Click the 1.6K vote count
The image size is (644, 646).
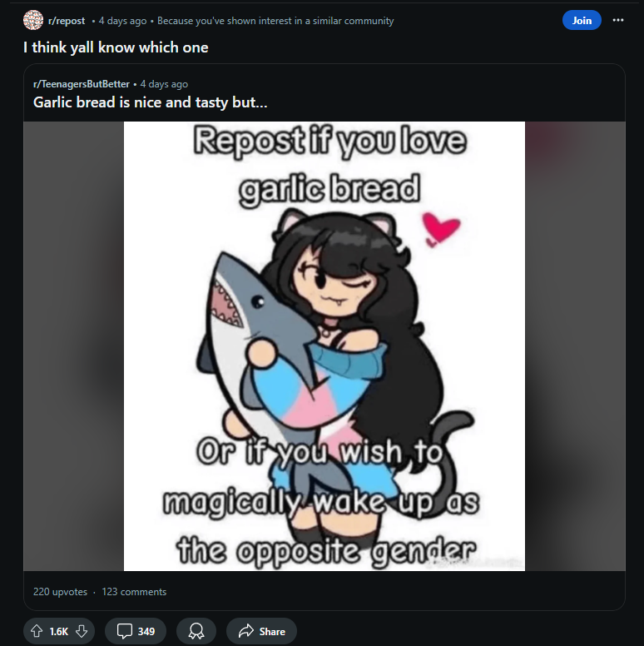(59, 631)
